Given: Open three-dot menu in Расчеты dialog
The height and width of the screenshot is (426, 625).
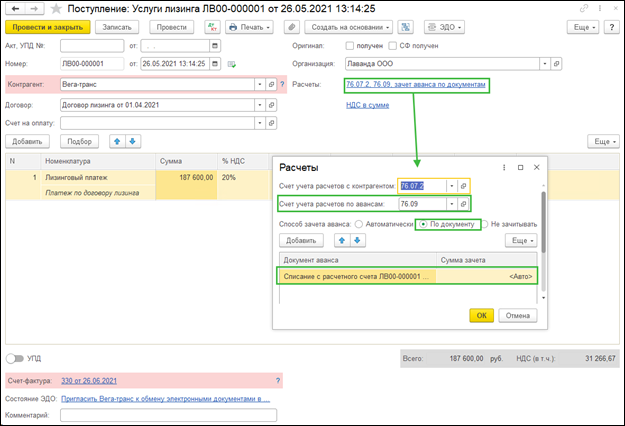Looking at the screenshot, I should 504,168.
